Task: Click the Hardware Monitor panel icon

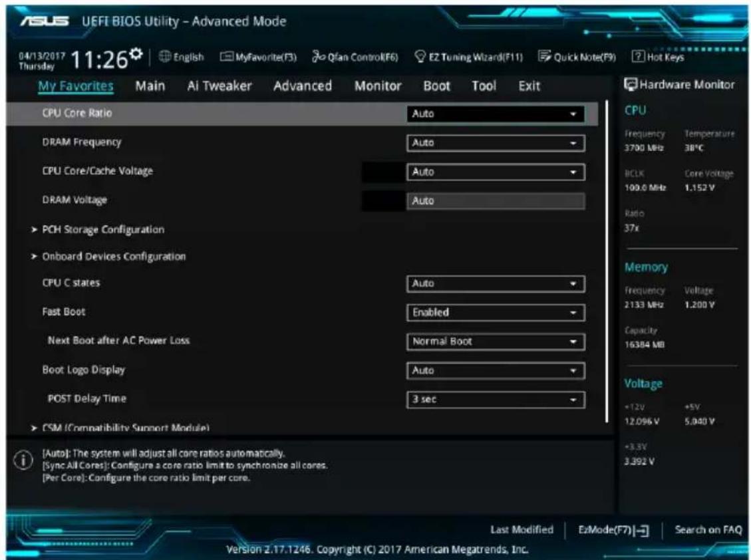Action: click(x=631, y=84)
